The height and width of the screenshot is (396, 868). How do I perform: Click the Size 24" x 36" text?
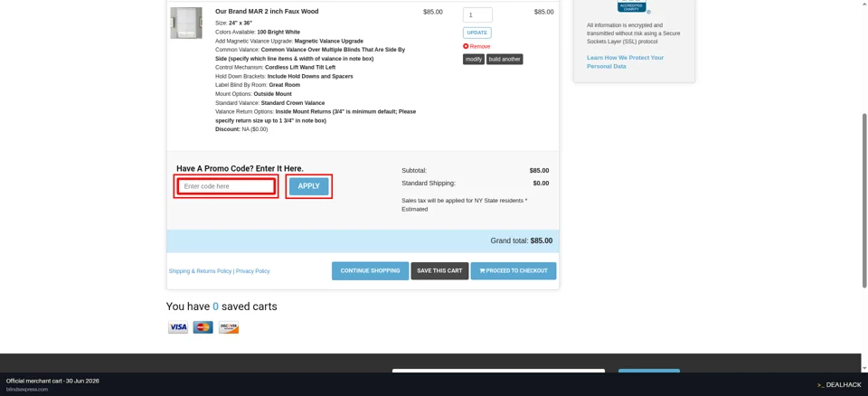(x=233, y=24)
